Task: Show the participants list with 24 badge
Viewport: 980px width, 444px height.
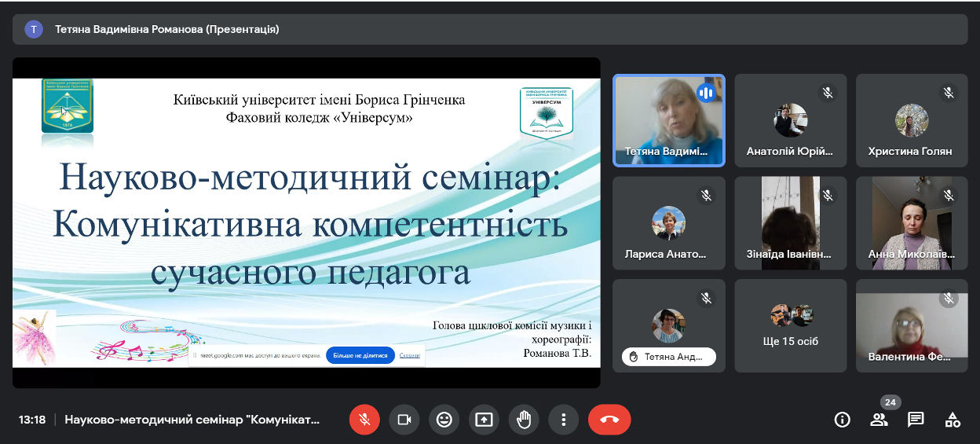Action: pyautogui.click(x=879, y=420)
